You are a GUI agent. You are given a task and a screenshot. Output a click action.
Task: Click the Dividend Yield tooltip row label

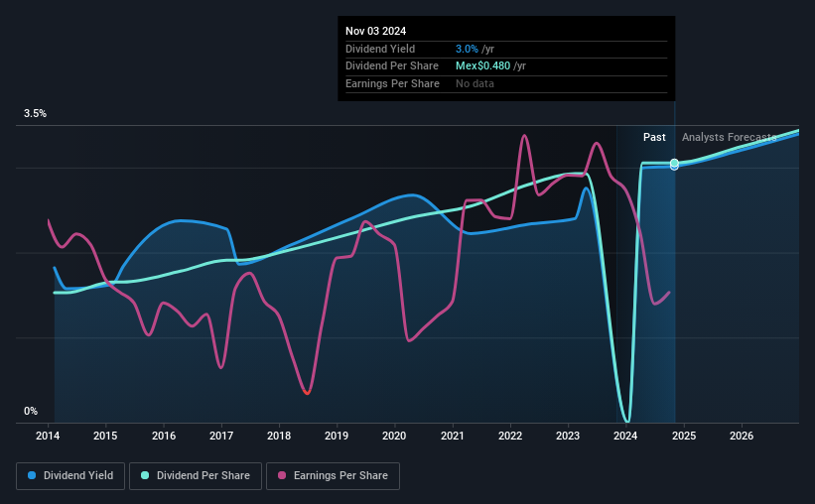(380, 49)
